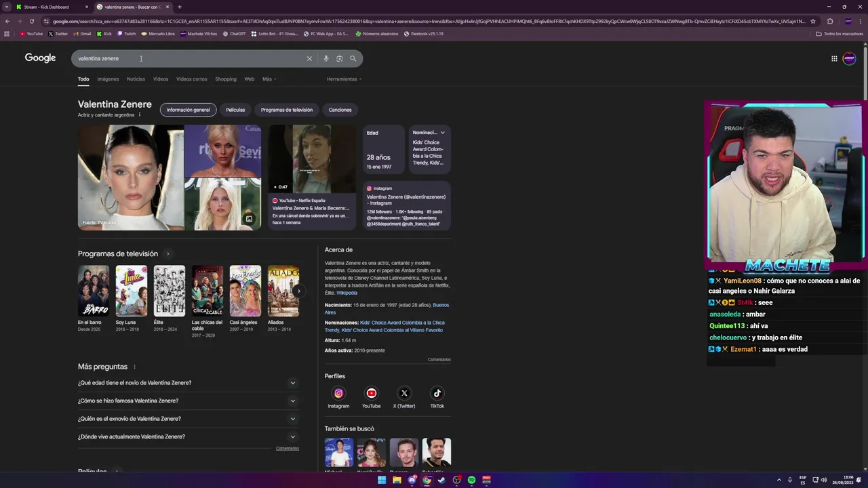The width and height of the screenshot is (868, 488).
Task: Select the Canciones chip
Action: coord(340,110)
